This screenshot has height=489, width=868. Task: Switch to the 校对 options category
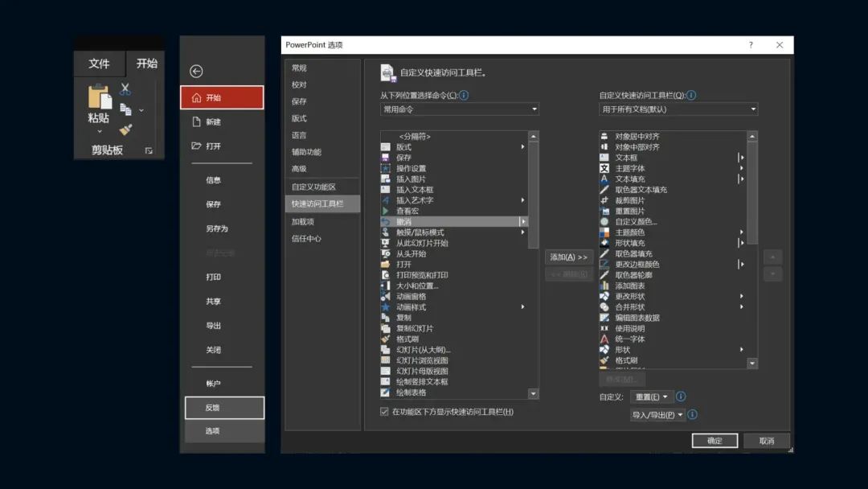coord(322,84)
